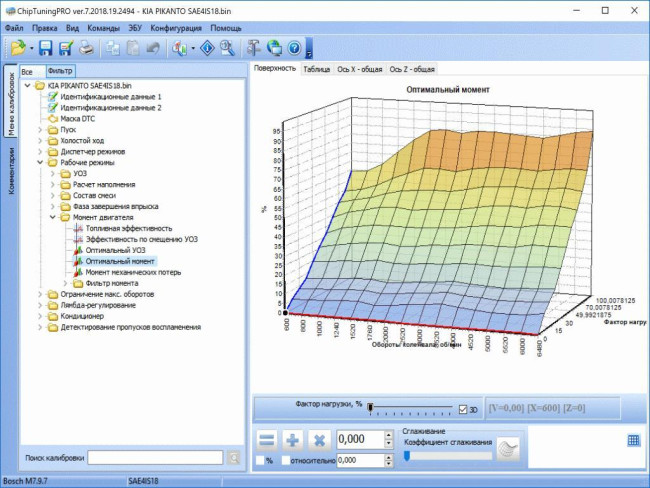Click the main value field showing 0,000
Screen dimensions: 650x488
pos(360,439)
